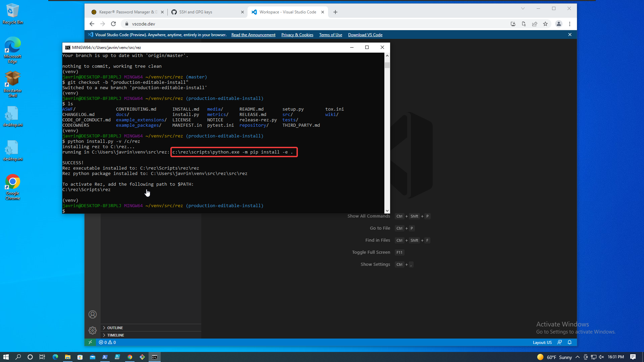Click the Read the Announcement link
Viewport: 644px width, 362px height.
pos(253,35)
